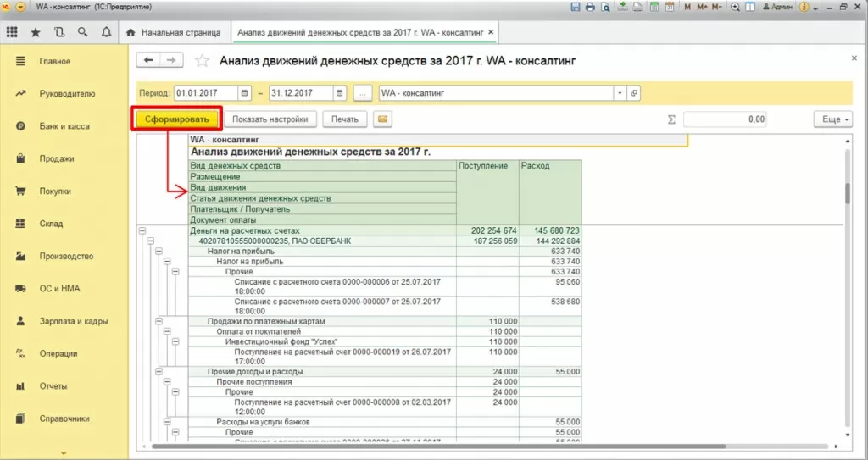Click the period end date field
The width and height of the screenshot is (868, 460).
coord(301,93)
